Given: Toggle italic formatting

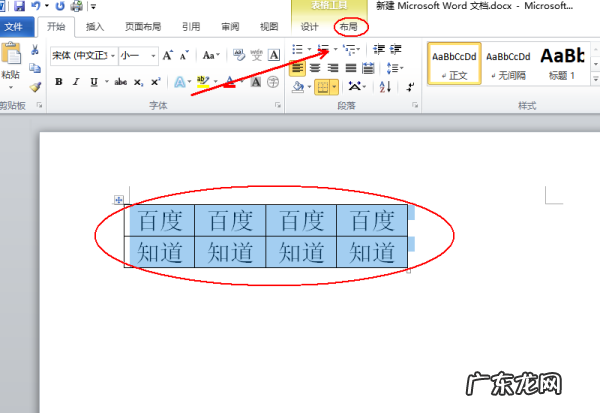Looking at the screenshot, I should click(x=76, y=82).
